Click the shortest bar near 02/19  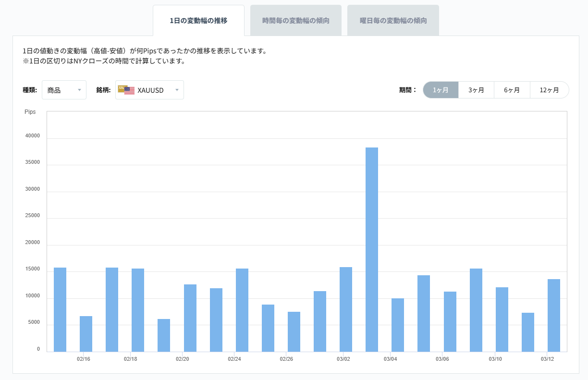tap(163, 334)
